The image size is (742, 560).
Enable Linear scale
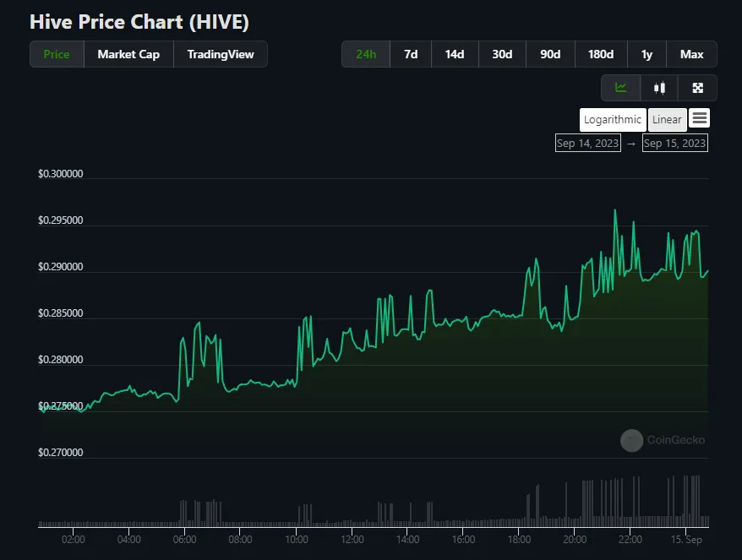(x=668, y=120)
